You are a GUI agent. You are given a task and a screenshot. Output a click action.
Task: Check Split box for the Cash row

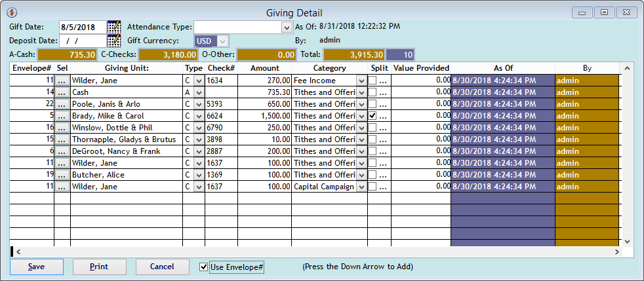(372, 92)
